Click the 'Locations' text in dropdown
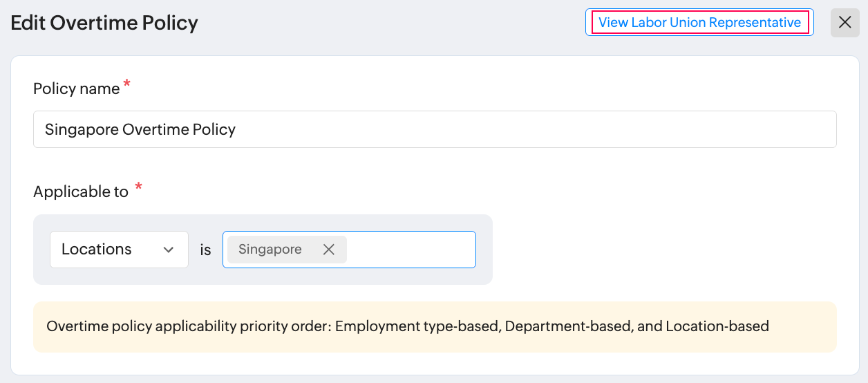Viewport: 868px width, 383px height. point(97,250)
